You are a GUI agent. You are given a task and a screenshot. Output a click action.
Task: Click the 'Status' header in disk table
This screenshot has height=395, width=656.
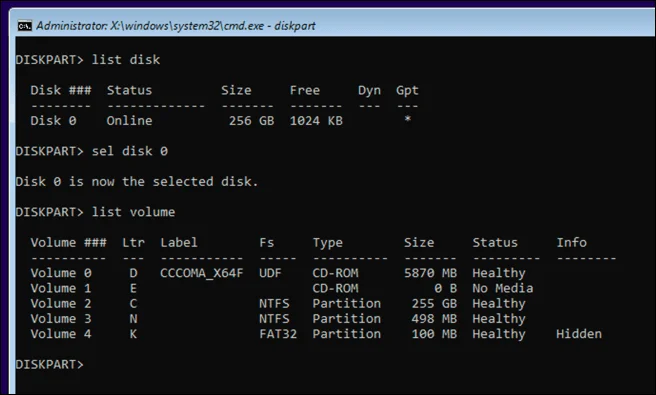point(129,90)
